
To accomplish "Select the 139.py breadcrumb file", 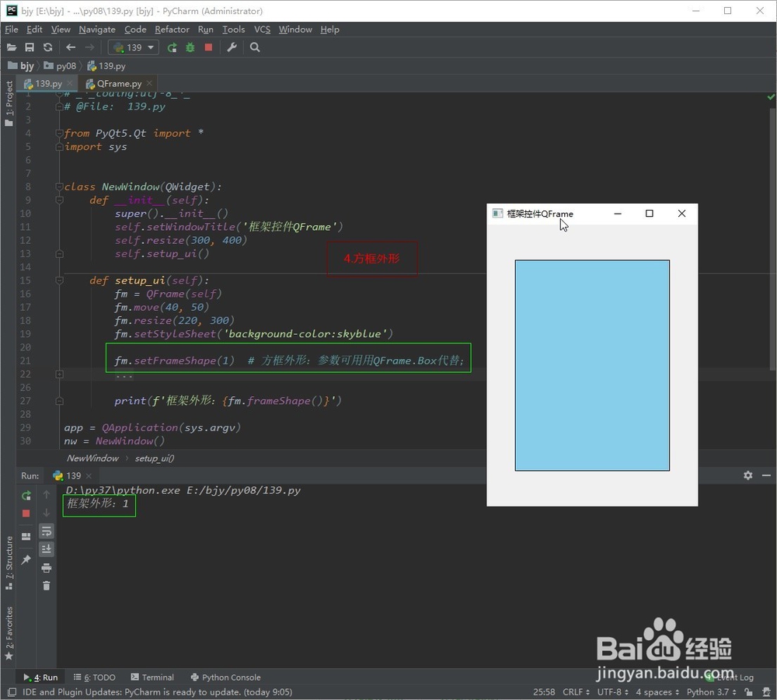I will coord(106,66).
